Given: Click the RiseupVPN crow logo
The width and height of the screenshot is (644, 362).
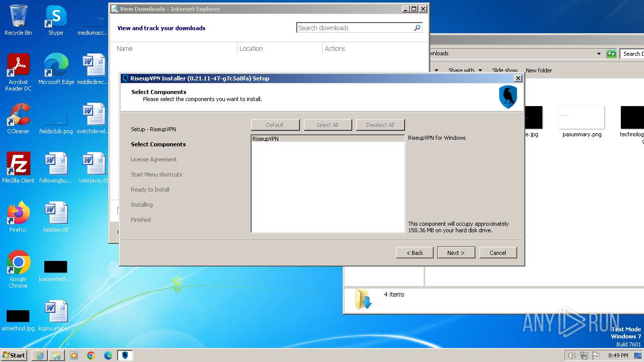Looking at the screenshot, I should coord(508,97).
